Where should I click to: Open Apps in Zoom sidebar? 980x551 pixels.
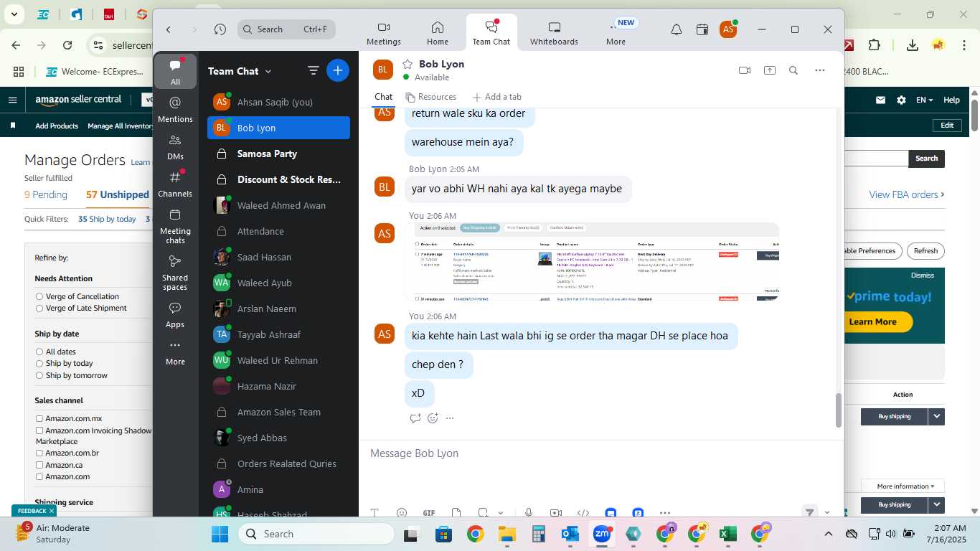click(175, 314)
